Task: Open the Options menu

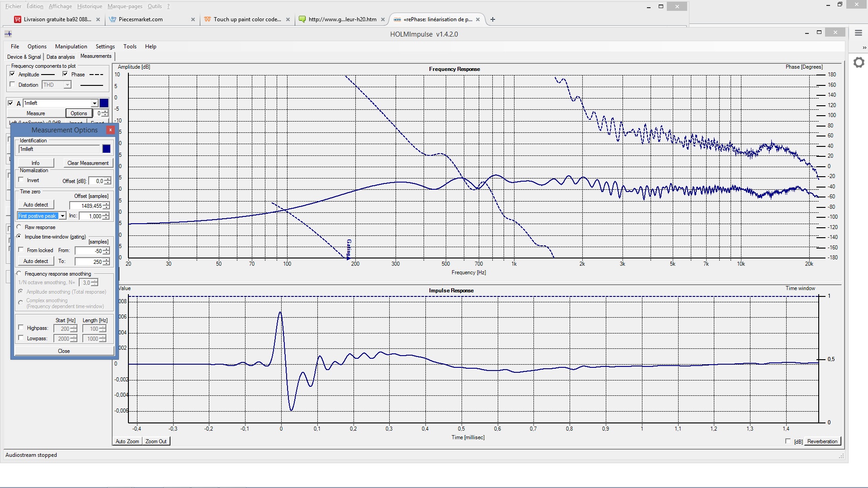Action: (x=37, y=47)
